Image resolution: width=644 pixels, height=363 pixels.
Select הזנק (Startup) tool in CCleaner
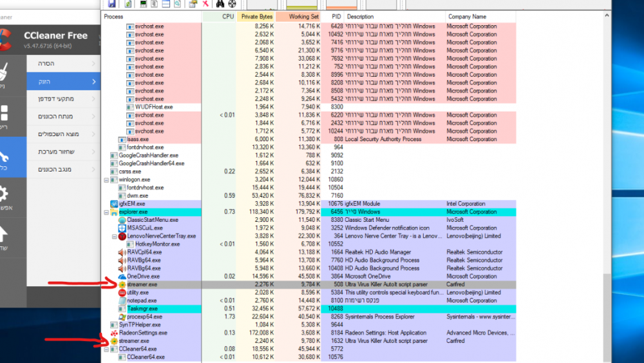pyautogui.click(x=64, y=81)
